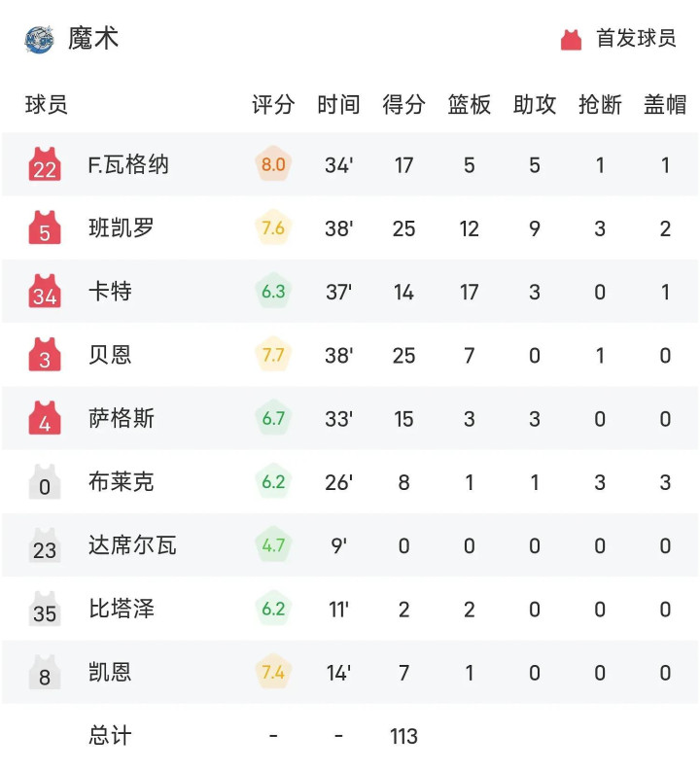Screen dimensions: 700x769
Task: Sort by the 得分 column header
Action: [x=403, y=105]
